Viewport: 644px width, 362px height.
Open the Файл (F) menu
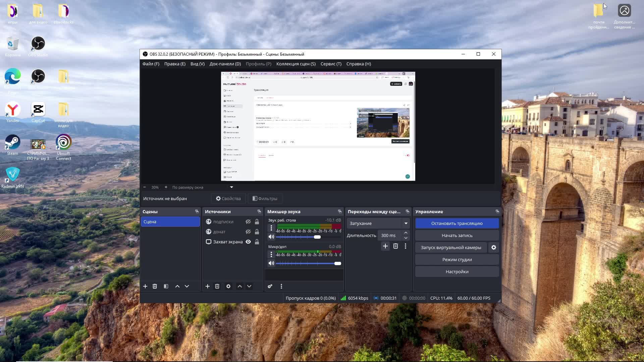tap(151, 64)
